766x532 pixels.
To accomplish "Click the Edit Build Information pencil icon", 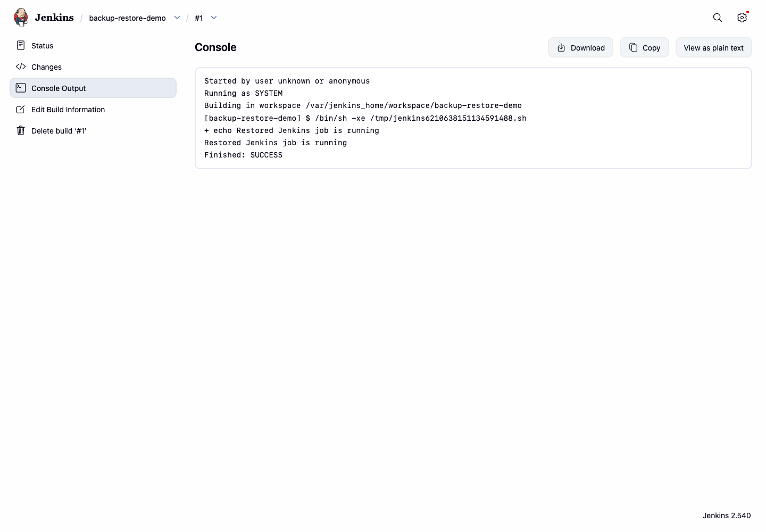I will [21, 109].
